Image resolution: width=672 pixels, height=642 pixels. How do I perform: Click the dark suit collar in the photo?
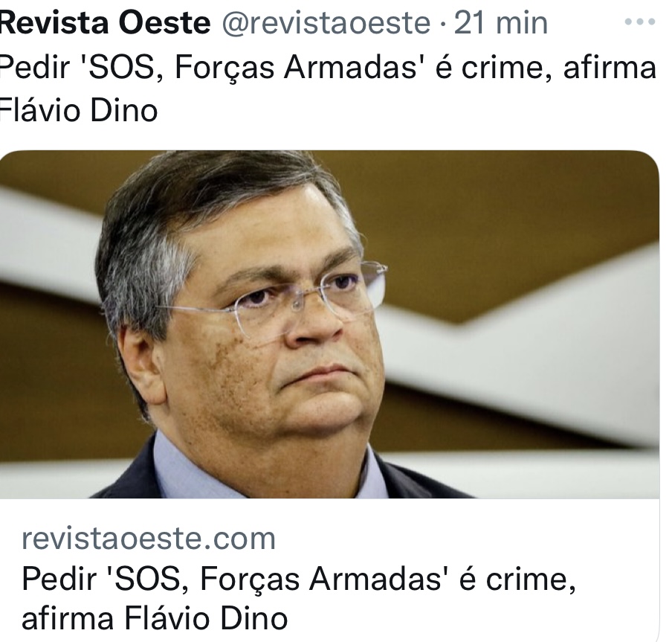[129, 472]
